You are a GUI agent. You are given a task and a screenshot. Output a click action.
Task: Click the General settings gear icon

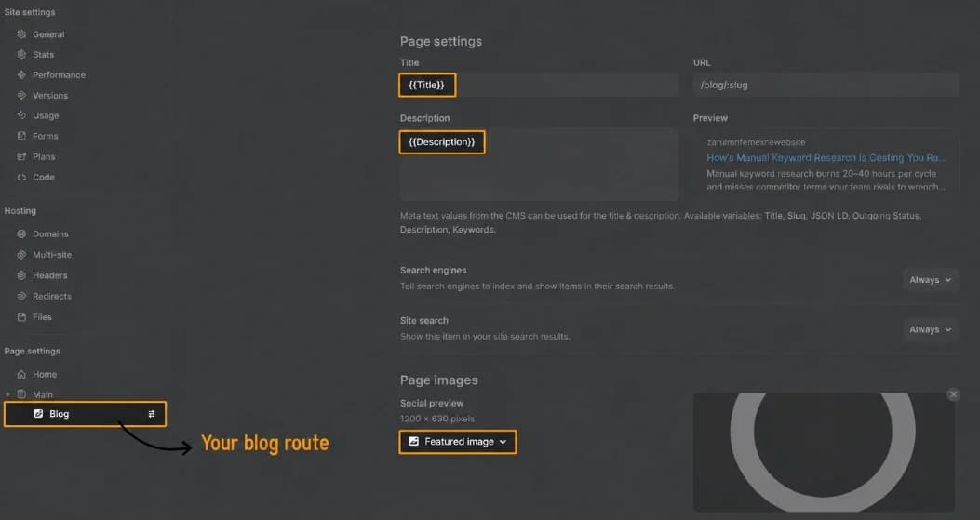point(22,34)
